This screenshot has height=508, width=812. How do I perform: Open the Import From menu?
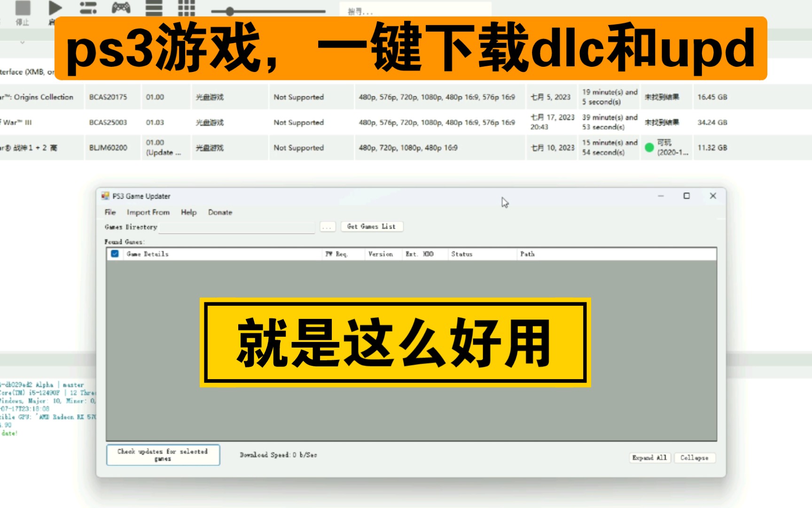point(148,212)
